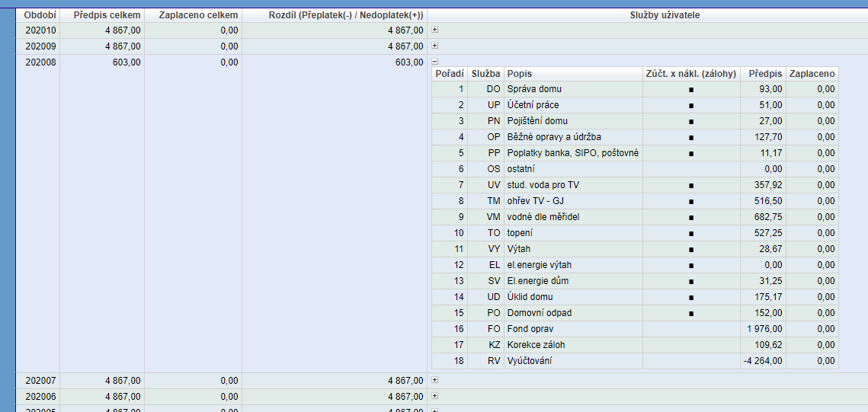The height and width of the screenshot is (412, 868).
Task: Select the 202006 period cell
Action: [37, 397]
